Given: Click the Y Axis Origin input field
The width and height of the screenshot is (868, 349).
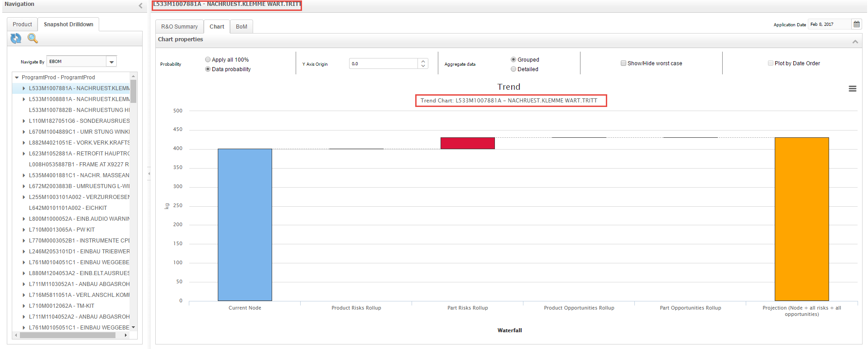Looking at the screenshot, I should tap(383, 64).
